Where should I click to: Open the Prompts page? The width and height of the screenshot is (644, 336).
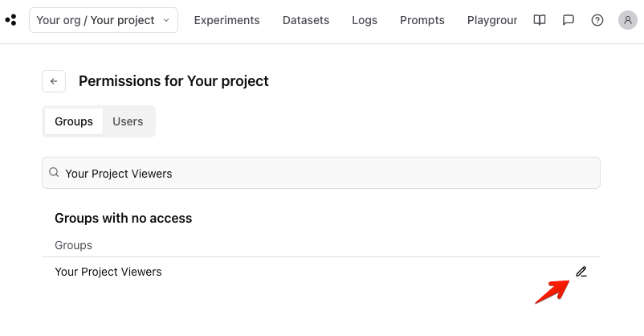[x=422, y=20]
